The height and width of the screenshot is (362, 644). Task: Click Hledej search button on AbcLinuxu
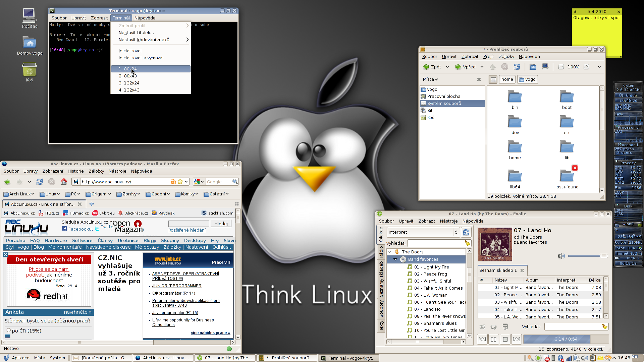click(x=221, y=224)
